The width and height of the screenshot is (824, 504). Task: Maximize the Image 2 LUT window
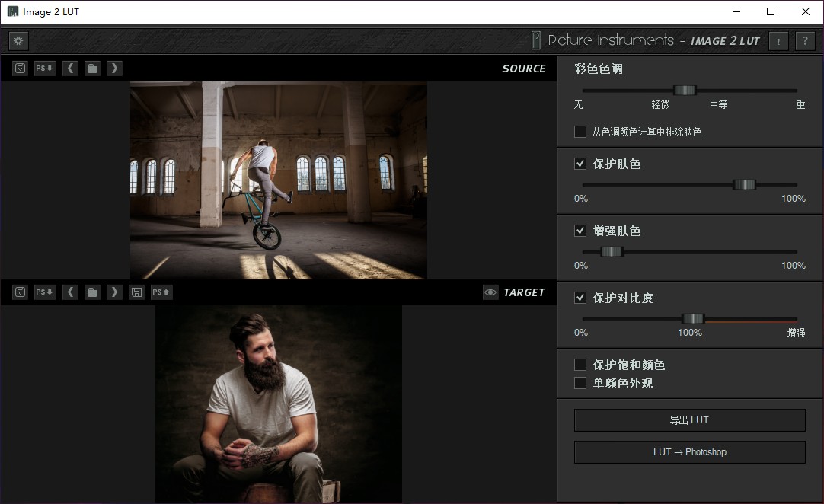pos(771,11)
